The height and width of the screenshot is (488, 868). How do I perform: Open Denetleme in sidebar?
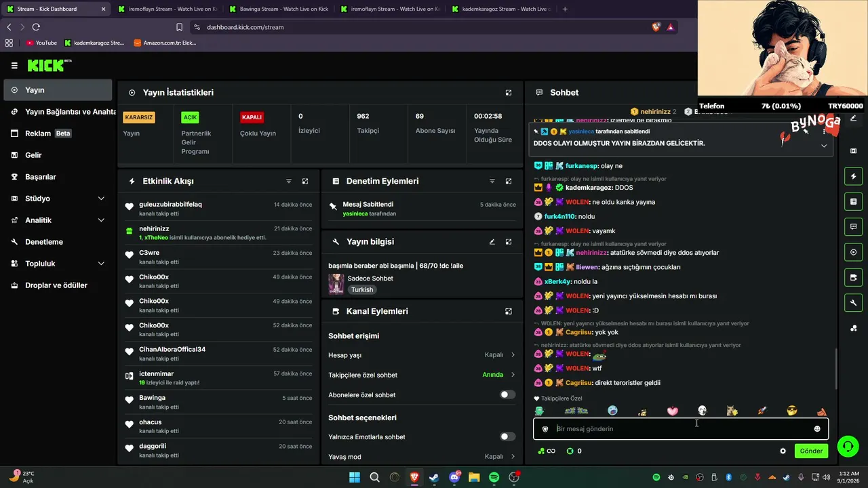coord(58,242)
